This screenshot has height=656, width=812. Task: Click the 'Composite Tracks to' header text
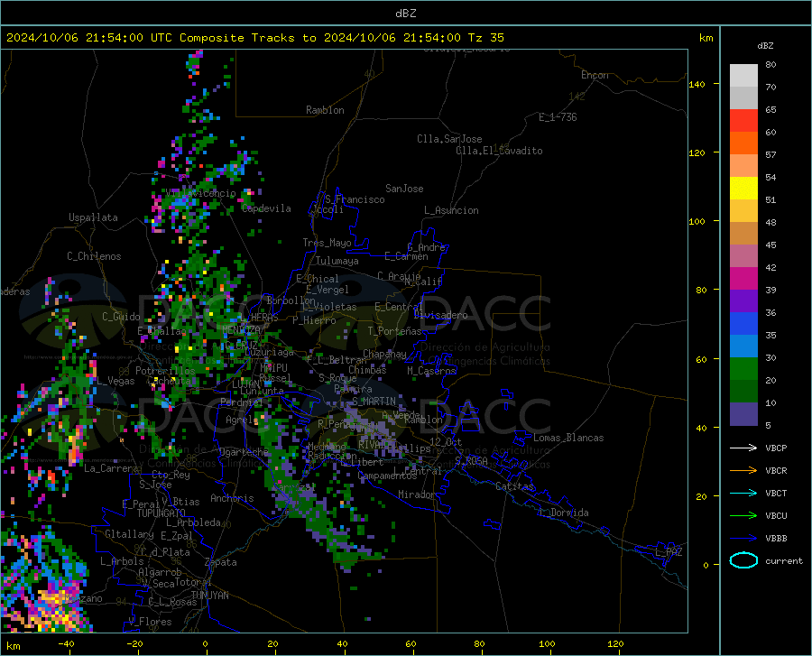247,38
